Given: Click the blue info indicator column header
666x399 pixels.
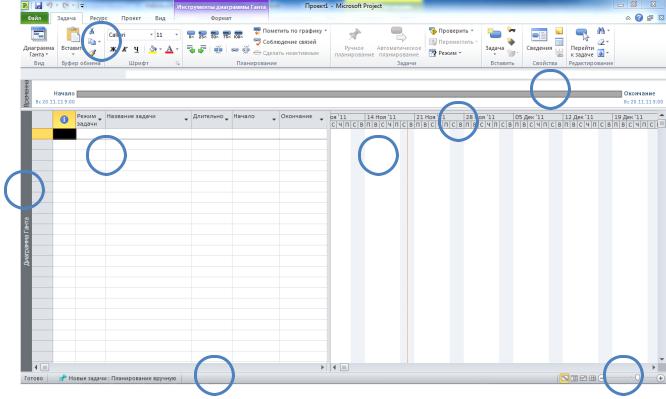Looking at the screenshot, I should click(x=64, y=120).
